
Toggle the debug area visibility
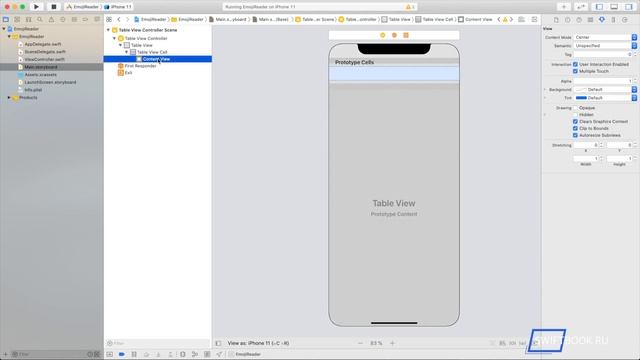(x=614, y=7)
